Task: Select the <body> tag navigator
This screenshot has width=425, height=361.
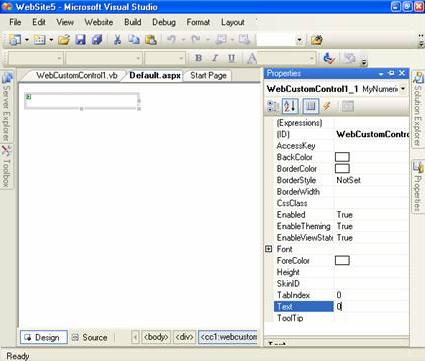Action: click(x=156, y=337)
